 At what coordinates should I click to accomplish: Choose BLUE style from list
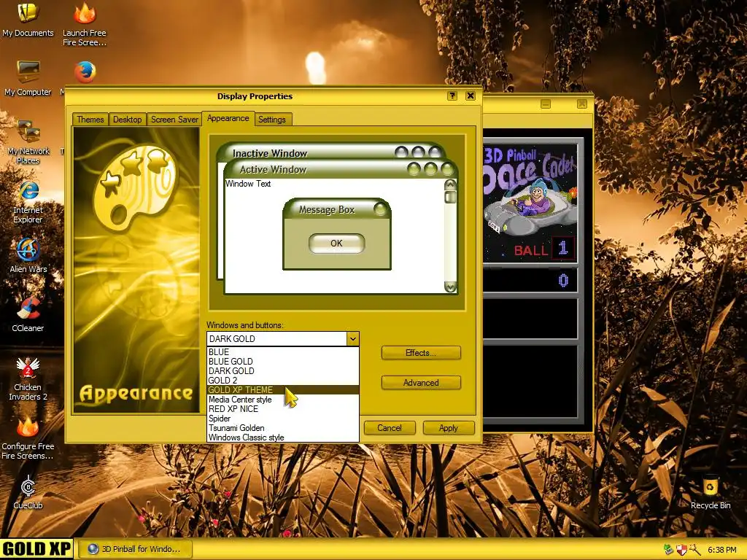(x=282, y=352)
